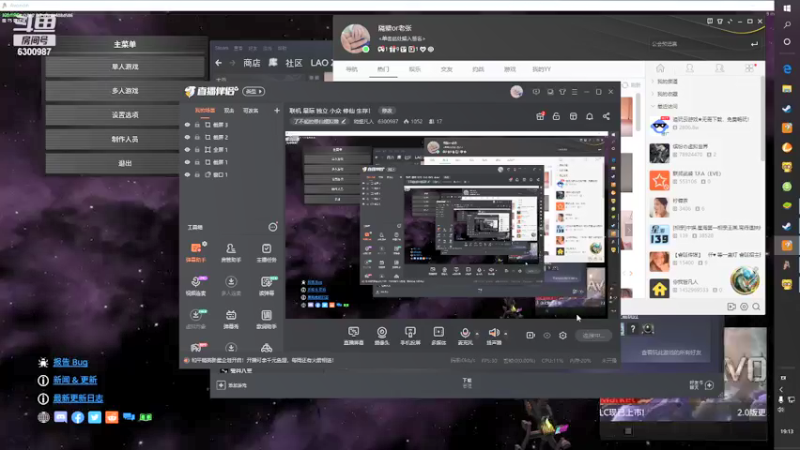Select 退出 in the game main menu

(125, 163)
